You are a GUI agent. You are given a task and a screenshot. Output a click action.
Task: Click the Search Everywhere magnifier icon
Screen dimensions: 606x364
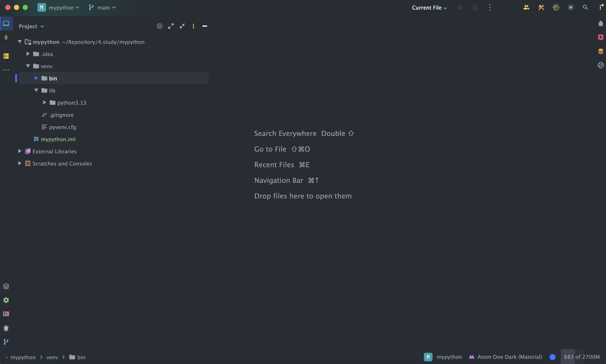coord(585,8)
